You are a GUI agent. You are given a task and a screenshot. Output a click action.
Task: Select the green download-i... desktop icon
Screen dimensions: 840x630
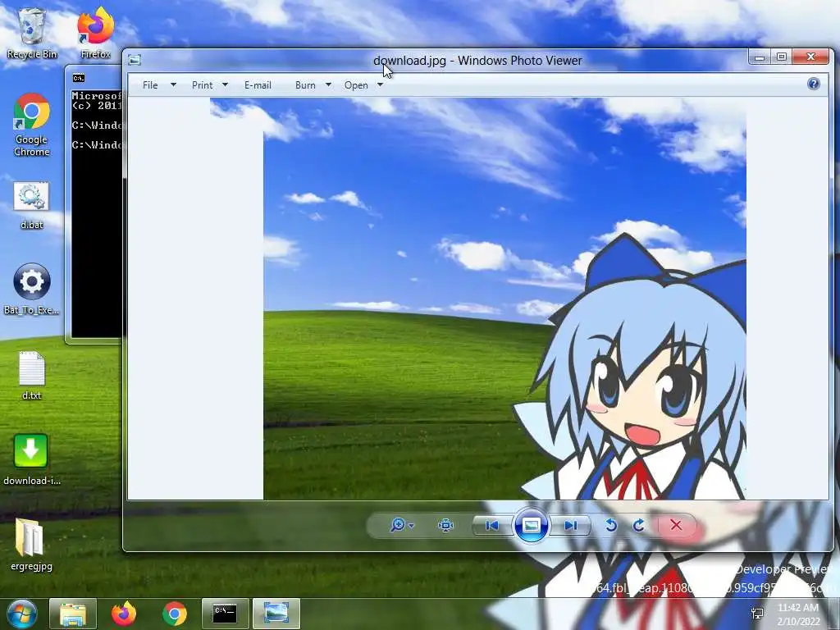point(32,459)
